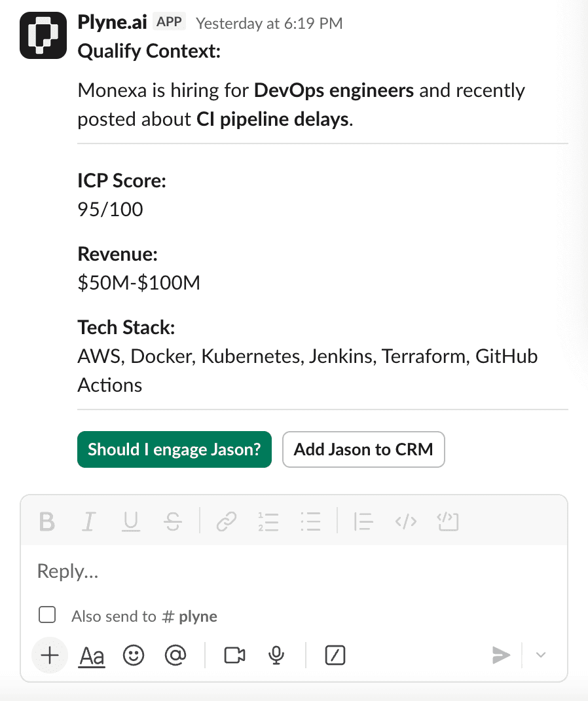Record an audio clip
Image resolution: width=588 pixels, height=701 pixels.
(276, 654)
